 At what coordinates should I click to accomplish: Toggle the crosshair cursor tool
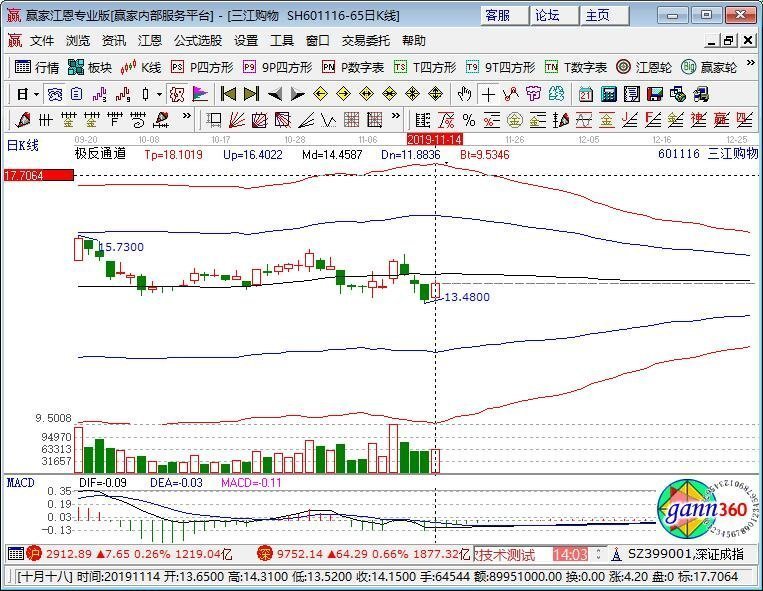pyautogui.click(x=488, y=94)
